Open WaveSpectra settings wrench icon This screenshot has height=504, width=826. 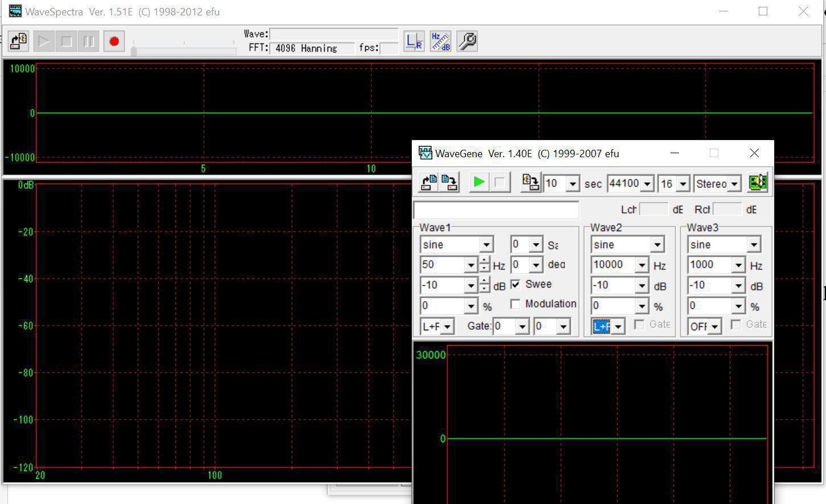coord(467,42)
